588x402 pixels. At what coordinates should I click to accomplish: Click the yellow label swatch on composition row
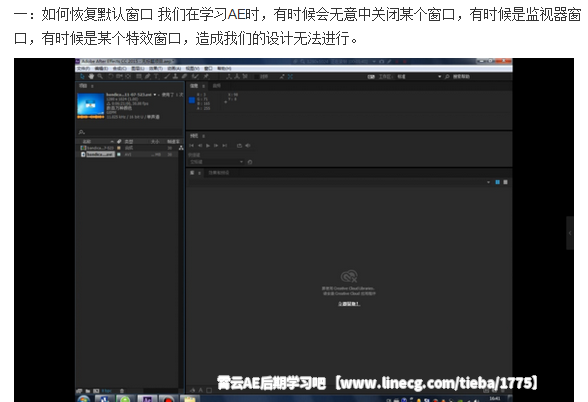[x=119, y=148]
